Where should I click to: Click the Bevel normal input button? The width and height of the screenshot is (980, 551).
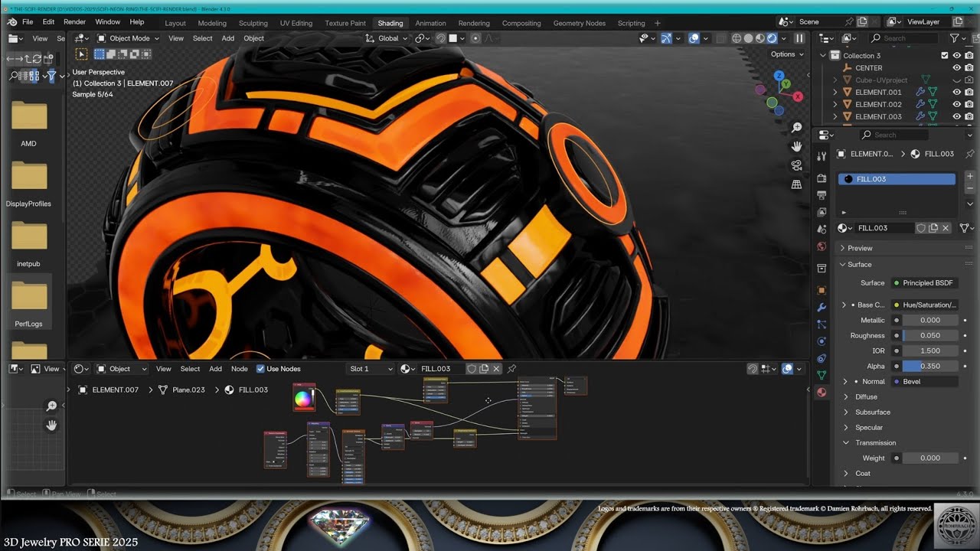click(926, 381)
